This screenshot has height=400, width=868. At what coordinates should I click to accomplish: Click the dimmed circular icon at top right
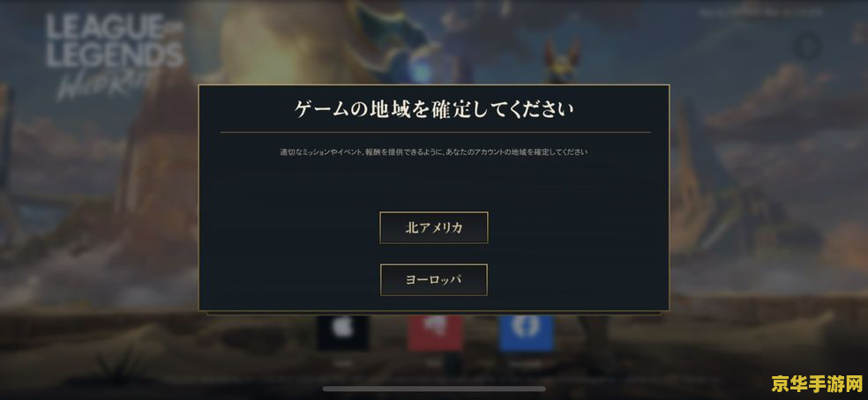[x=808, y=47]
